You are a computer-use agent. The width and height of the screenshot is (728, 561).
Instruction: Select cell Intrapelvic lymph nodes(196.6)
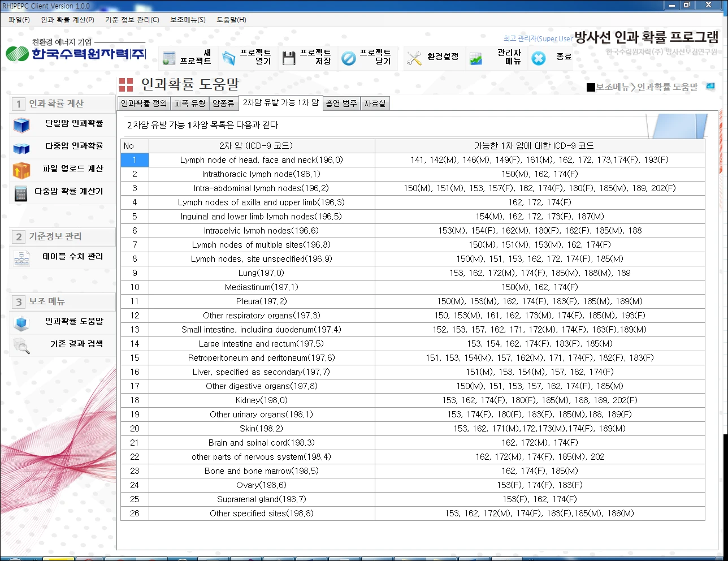tap(262, 231)
